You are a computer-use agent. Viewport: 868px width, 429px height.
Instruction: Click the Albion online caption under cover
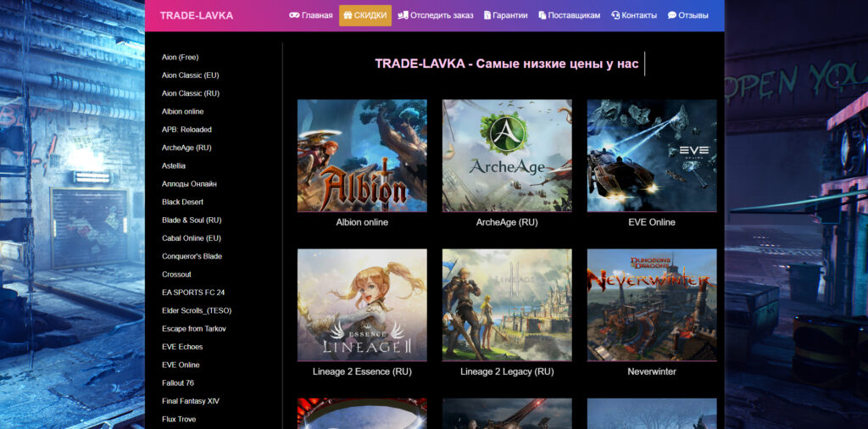point(362,222)
